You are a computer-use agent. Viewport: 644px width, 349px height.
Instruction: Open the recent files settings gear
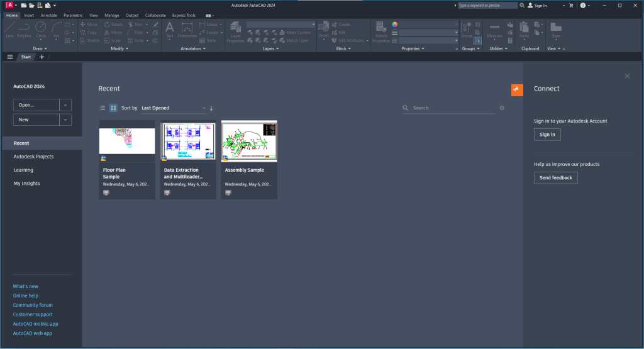coord(502,108)
